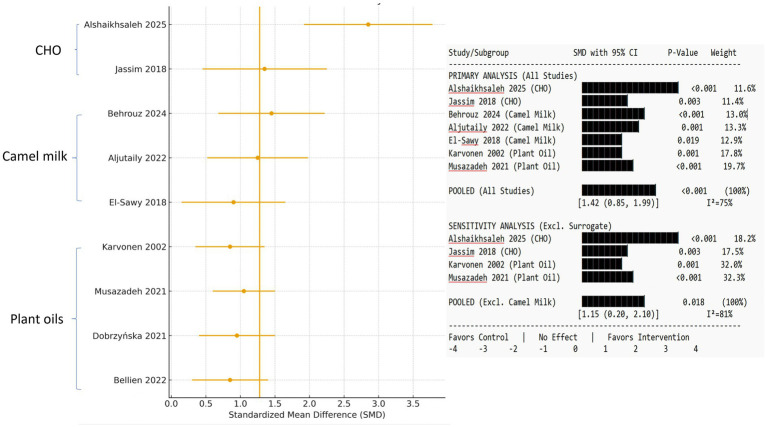
Task: Click the Dobrzyńska 2021 study label
Action: [129, 336]
